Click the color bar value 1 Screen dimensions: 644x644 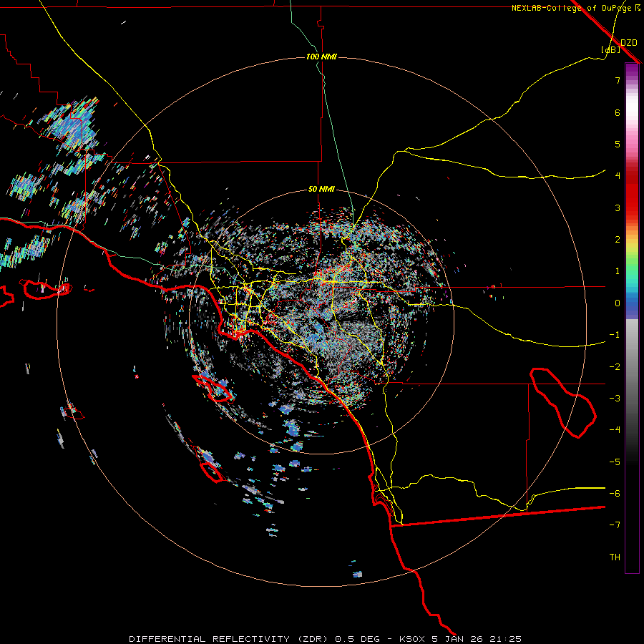(x=618, y=271)
